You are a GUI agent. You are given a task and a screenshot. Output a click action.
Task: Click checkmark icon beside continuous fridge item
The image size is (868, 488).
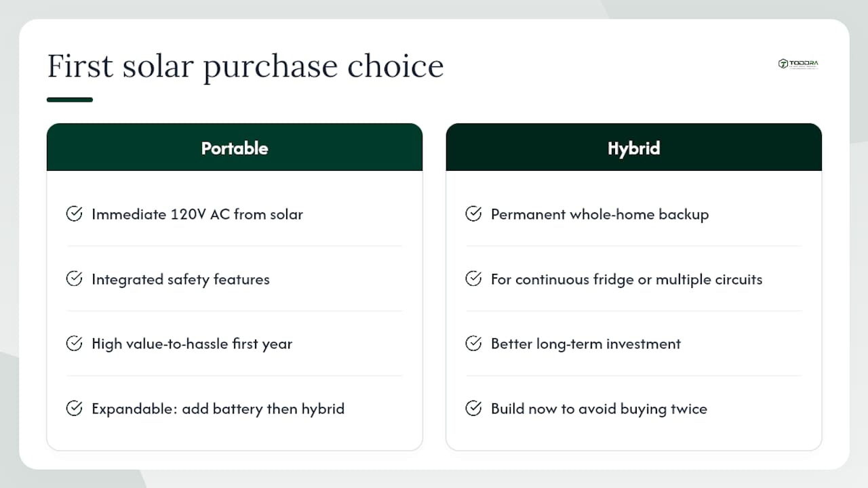click(x=473, y=279)
